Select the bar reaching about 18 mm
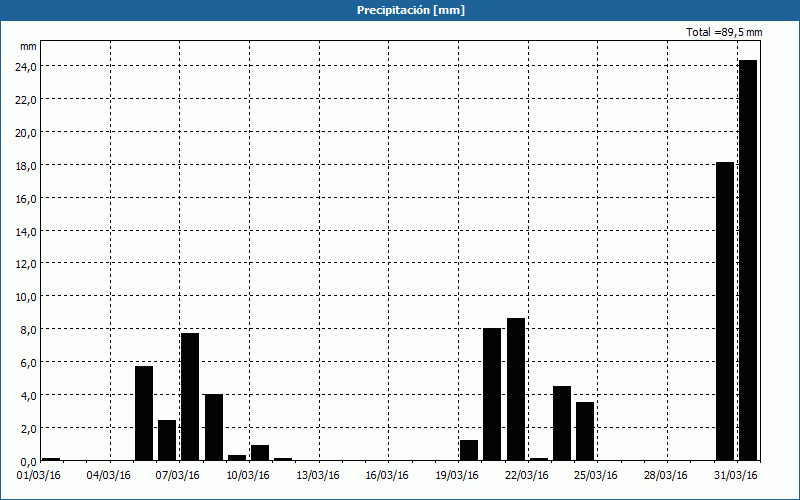Screen dimensions: 800x500 (725, 311)
